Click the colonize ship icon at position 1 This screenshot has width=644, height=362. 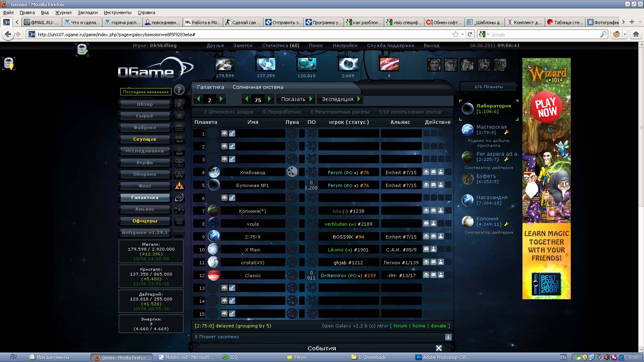[x=225, y=134]
